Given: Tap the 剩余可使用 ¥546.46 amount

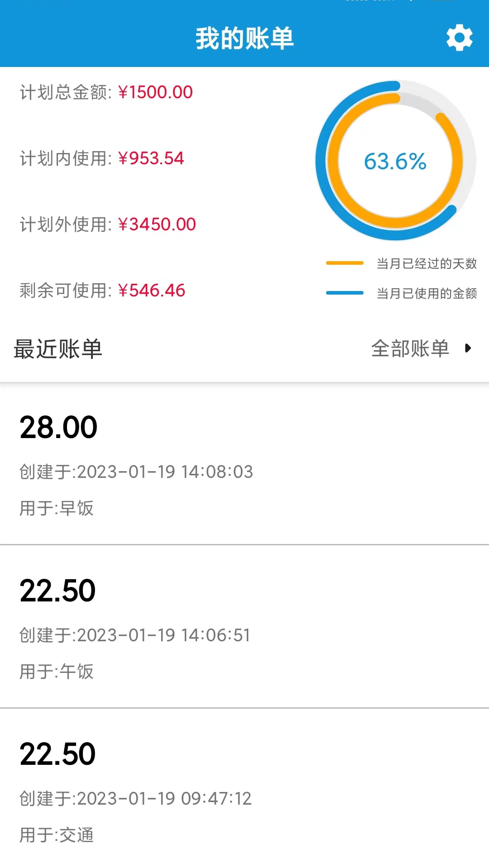Looking at the screenshot, I should point(151,291).
